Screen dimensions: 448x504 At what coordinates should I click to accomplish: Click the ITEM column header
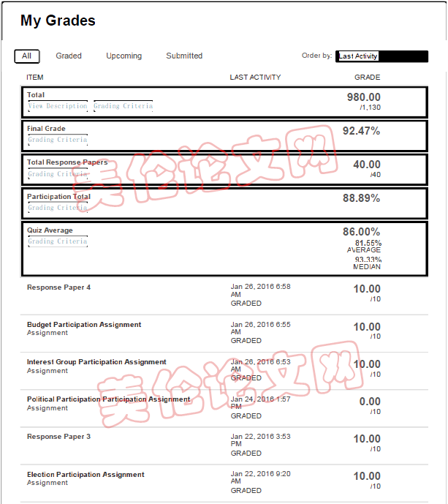point(34,78)
